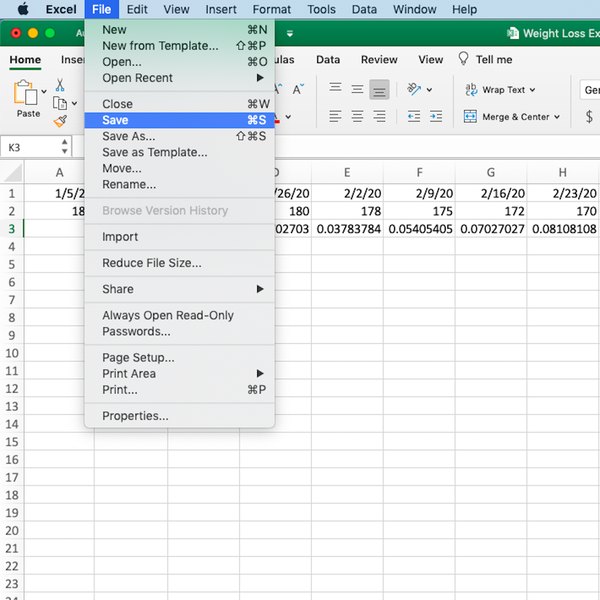Select Import menu entry

pos(179,237)
